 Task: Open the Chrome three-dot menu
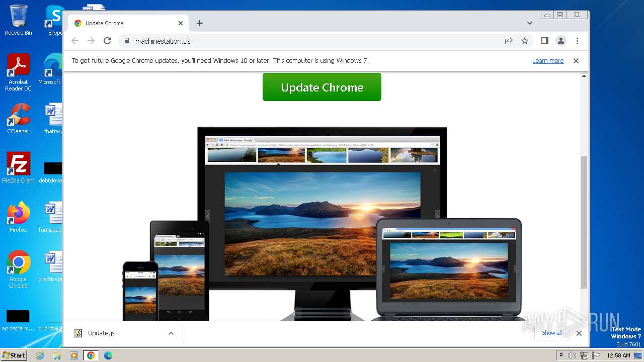click(x=577, y=41)
